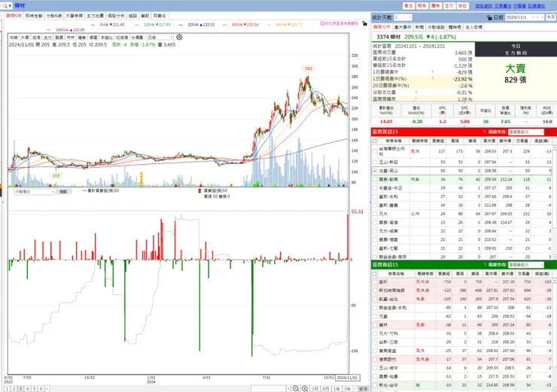Click the 2024/11/01 date marker on the time axis

click(x=347, y=378)
